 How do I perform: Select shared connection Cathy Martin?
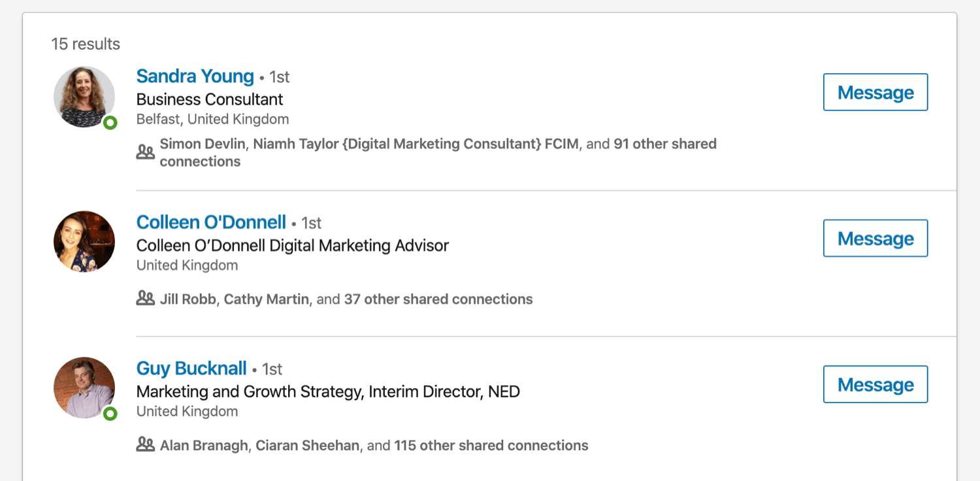[267, 299]
